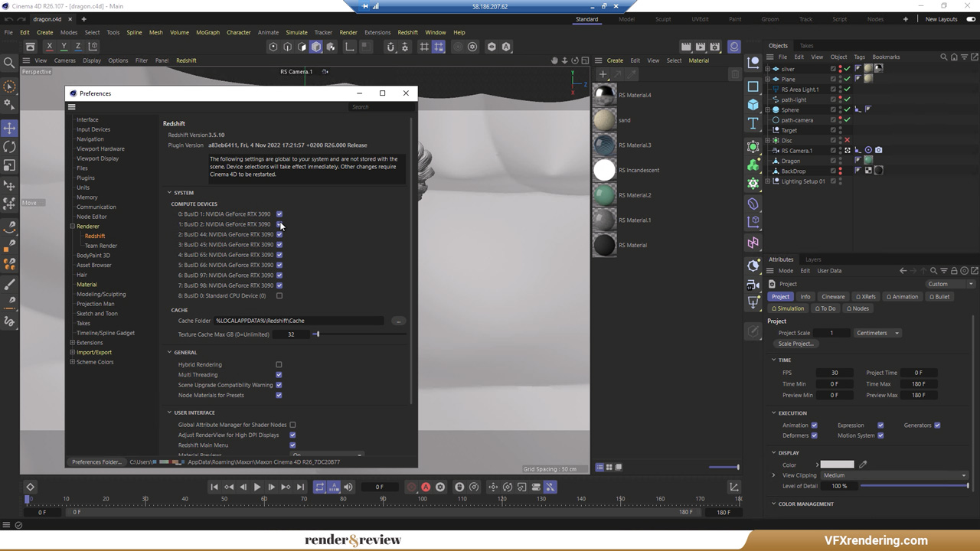Click the red Autokeying A icon

(426, 487)
